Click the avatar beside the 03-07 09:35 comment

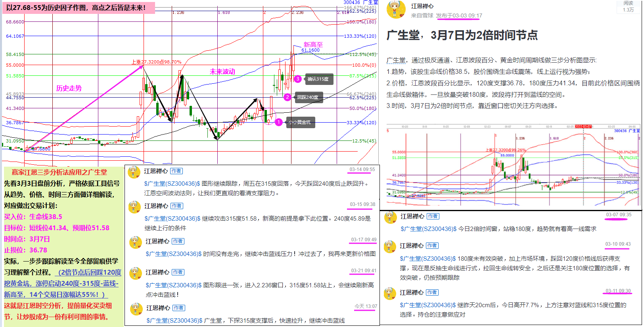(391, 217)
